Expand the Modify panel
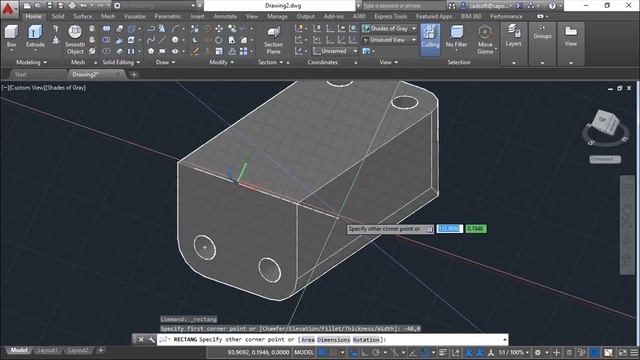The image size is (640, 360). pos(221,62)
